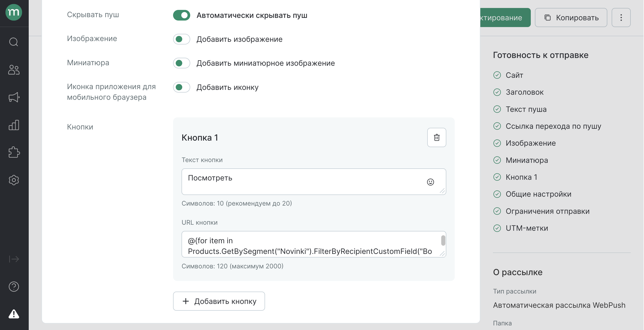Click the Сайт check mark icon
Image resolution: width=644 pixels, height=330 pixels.
(x=497, y=75)
